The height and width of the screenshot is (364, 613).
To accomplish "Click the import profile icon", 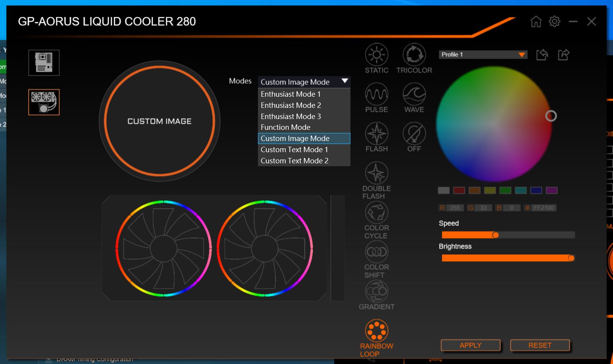I will click(542, 55).
